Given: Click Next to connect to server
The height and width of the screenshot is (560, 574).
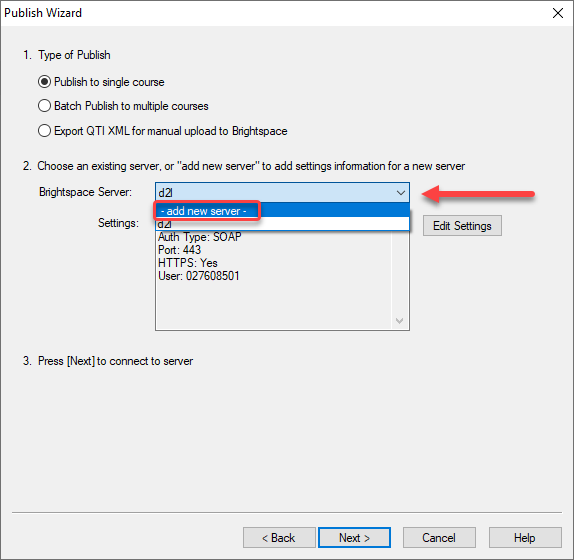Looking at the screenshot, I should (354, 537).
